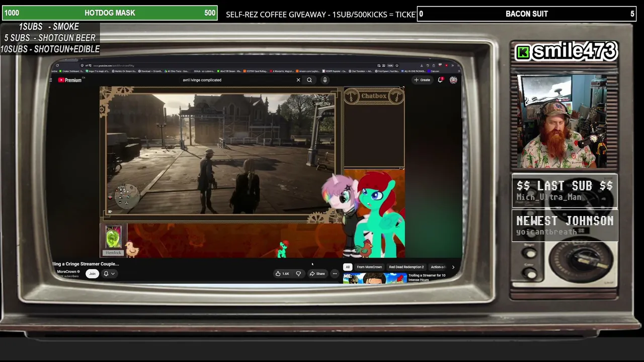
Task: Open the Marbles On Stream bookmark
Action: point(124,71)
